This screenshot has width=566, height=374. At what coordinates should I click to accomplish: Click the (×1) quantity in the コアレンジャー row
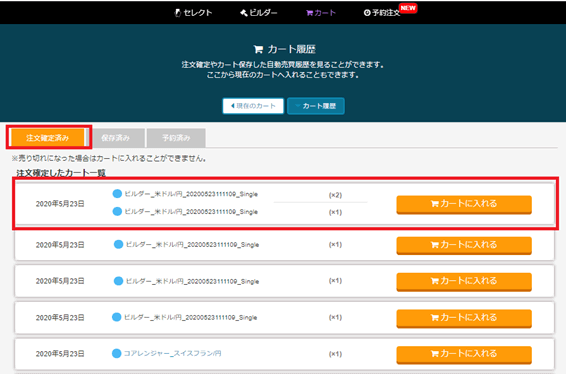tap(335, 354)
